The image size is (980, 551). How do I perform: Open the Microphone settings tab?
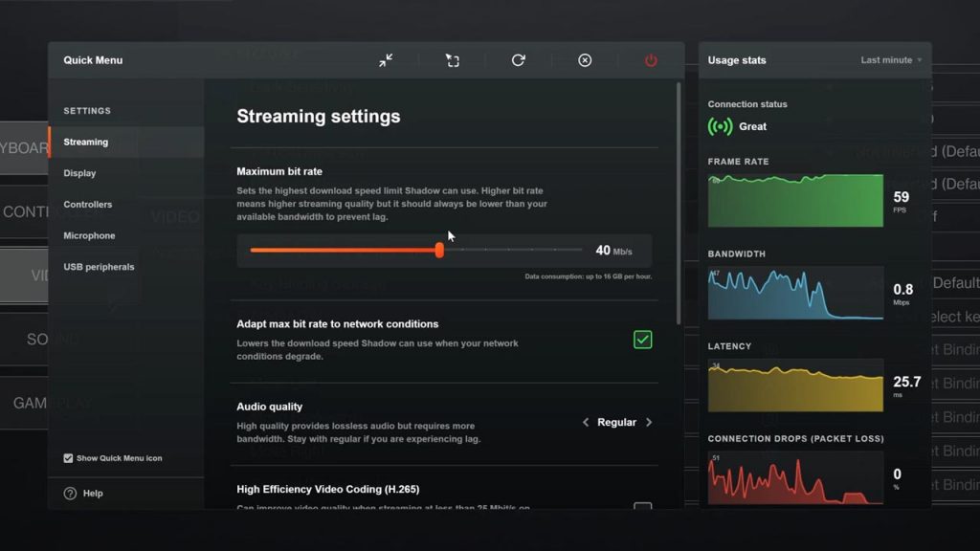pyautogui.click(x=126, y=235)
